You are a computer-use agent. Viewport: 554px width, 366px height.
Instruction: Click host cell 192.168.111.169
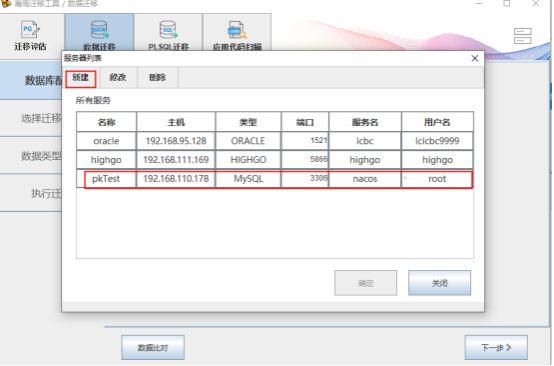click(x=176, y=160)
